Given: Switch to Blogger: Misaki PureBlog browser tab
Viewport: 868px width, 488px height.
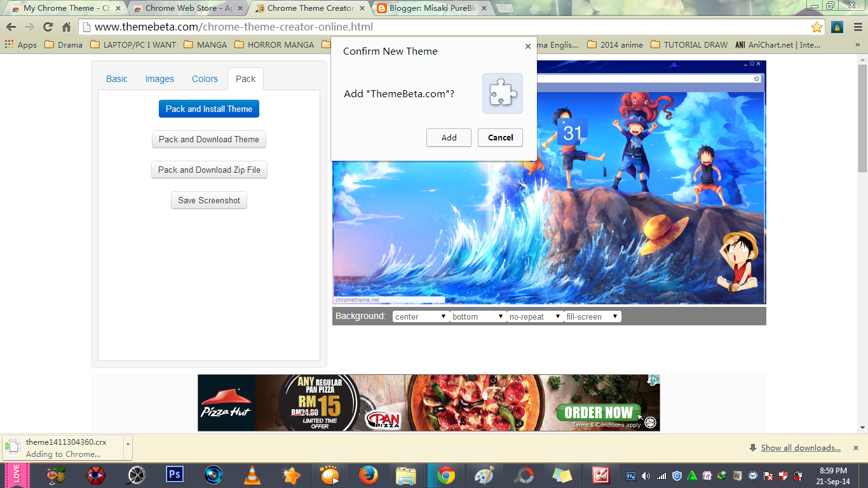Looking at the screenshot, I should point(431,8).
